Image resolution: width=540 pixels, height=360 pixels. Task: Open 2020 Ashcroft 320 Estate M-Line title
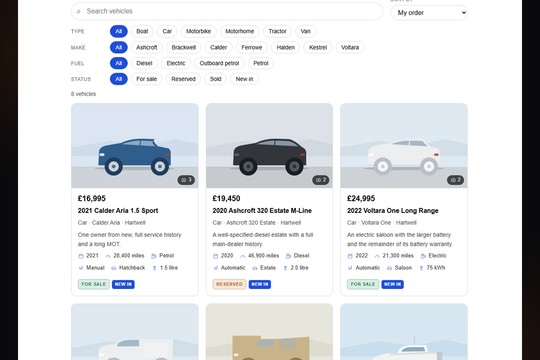point(262,210)
